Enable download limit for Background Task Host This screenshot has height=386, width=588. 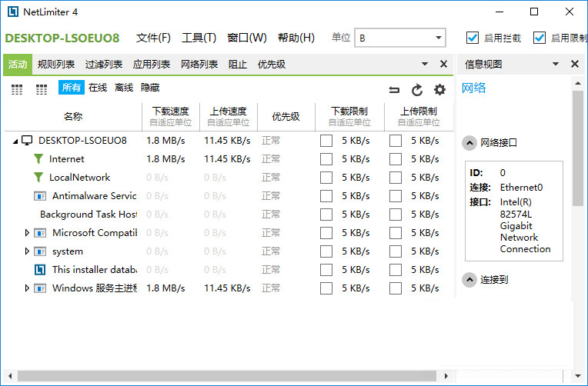pyautogui.click(x=326, y=215)
